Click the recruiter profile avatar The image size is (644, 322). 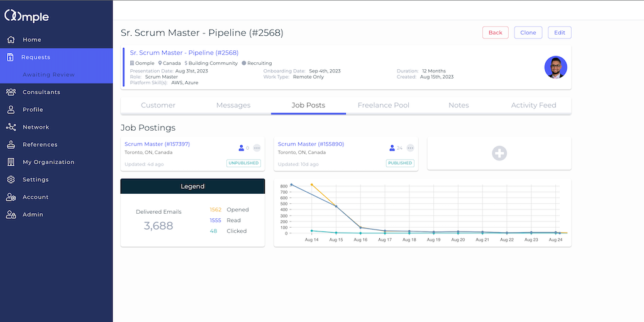click(x=555, y=67)
